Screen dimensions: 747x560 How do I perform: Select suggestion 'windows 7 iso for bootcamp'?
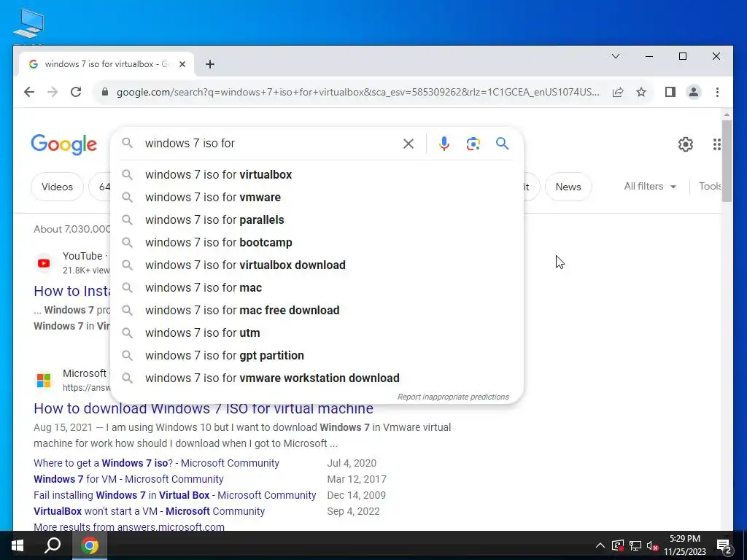pyautogui.click(x=317, y=242)
